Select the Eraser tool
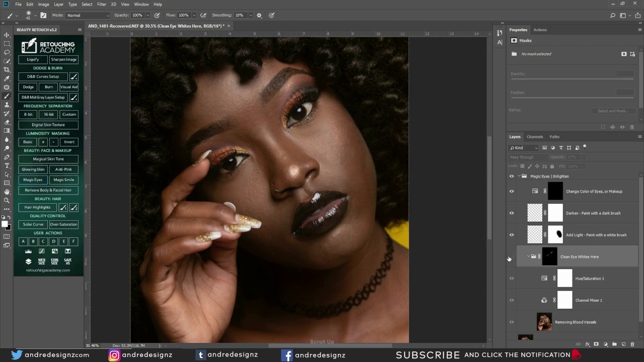 pos(7,122)
